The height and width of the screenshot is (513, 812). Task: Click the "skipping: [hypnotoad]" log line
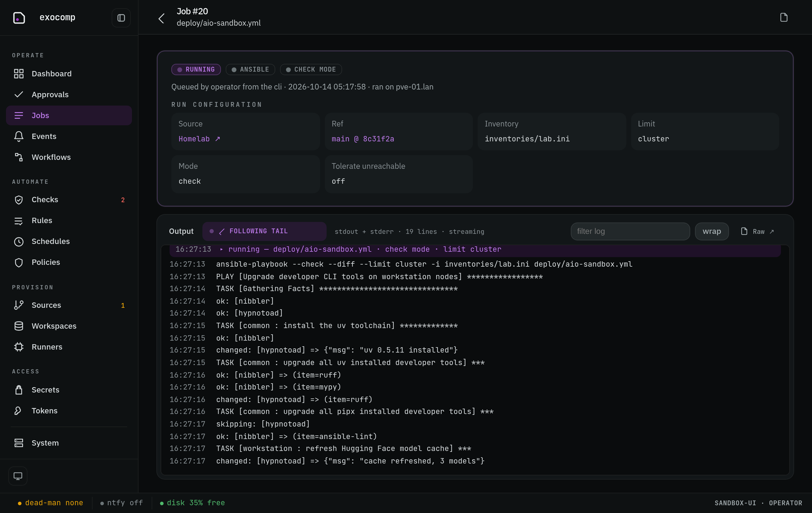pyautogui.click(x=475, y=424)
